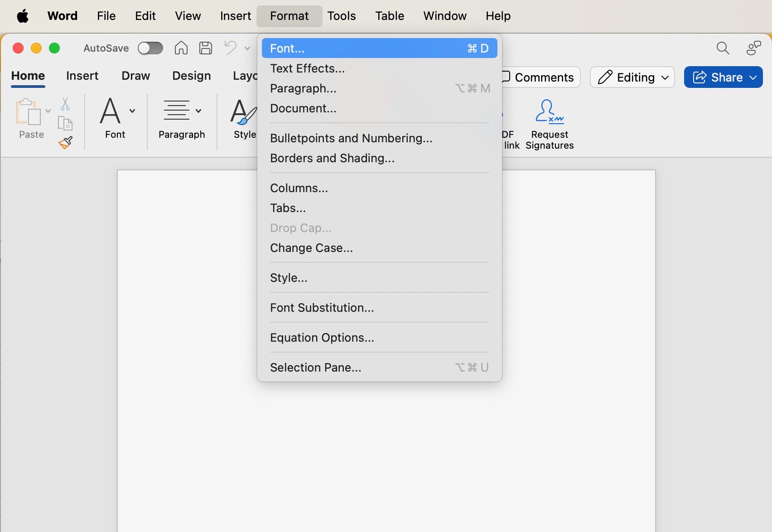Toggle AutoSave on
The height and width of the screenshot is (532, 772).
(x=150, y=48)
